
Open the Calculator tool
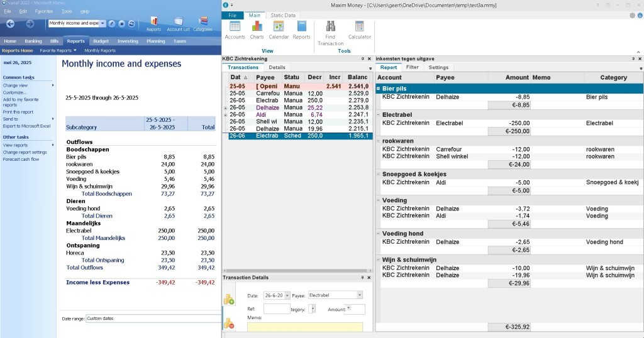[x=359, y=30]
